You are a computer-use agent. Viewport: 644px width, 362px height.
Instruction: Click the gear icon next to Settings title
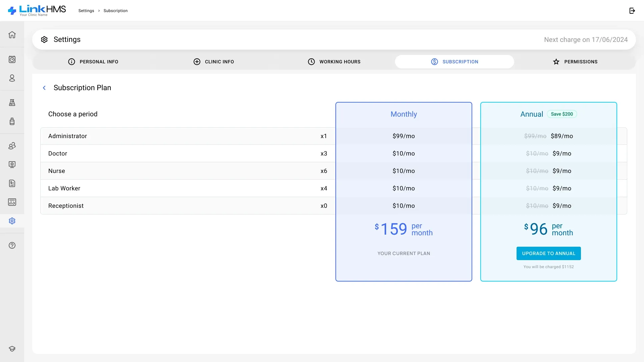(x=44, y=40)
